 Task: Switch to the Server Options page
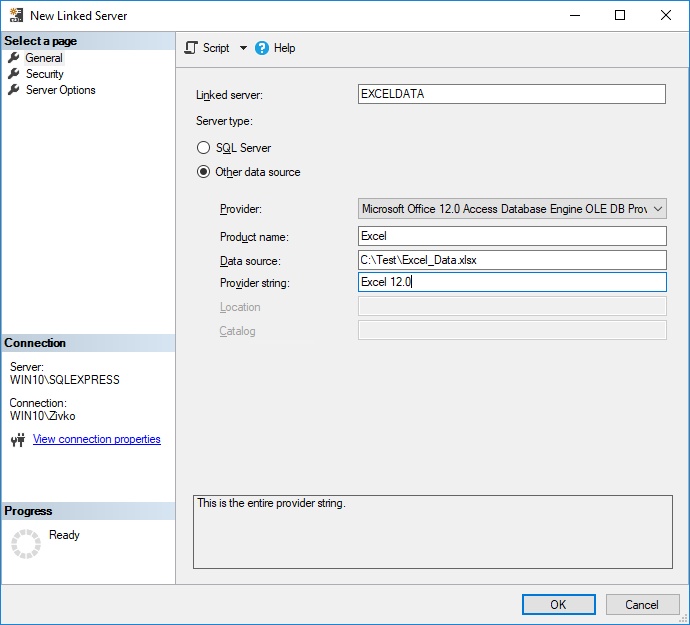click(x=60, y=90)
